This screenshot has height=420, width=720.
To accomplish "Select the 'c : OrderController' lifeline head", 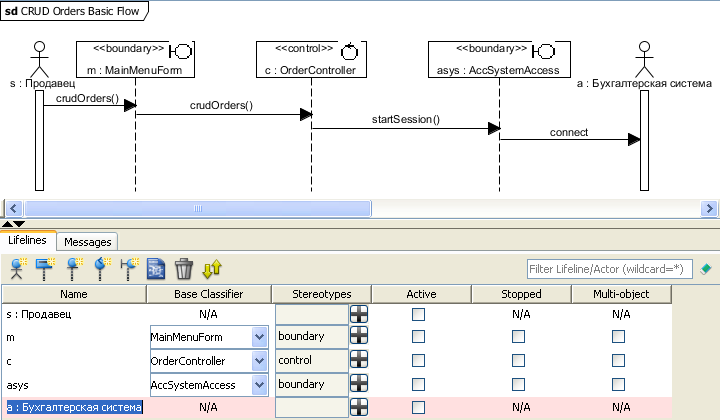I will click(311, 59).
